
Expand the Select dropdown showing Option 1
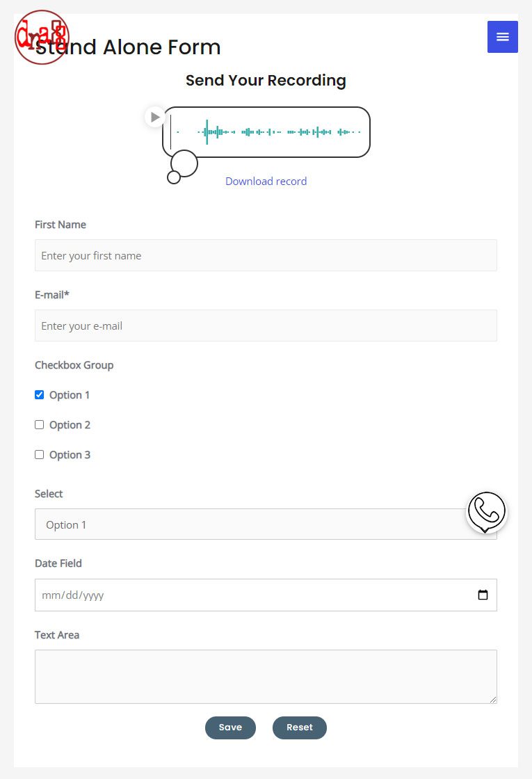tap(266, 524)
